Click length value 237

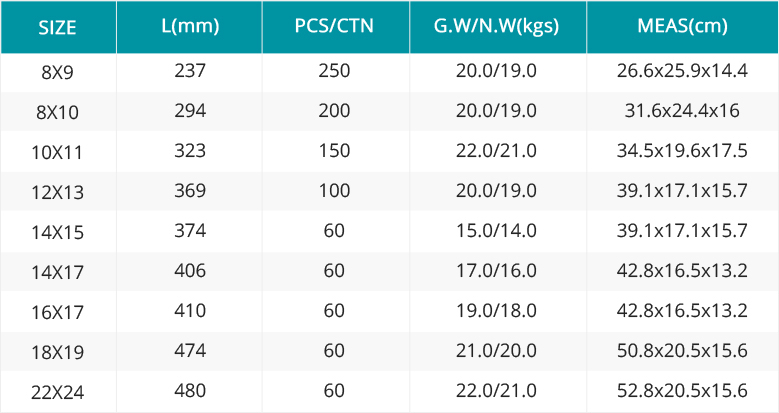click(190, 71)
